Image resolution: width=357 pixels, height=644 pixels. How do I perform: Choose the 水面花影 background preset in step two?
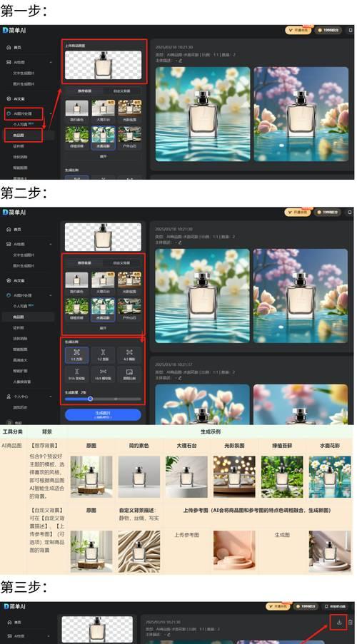103,308
